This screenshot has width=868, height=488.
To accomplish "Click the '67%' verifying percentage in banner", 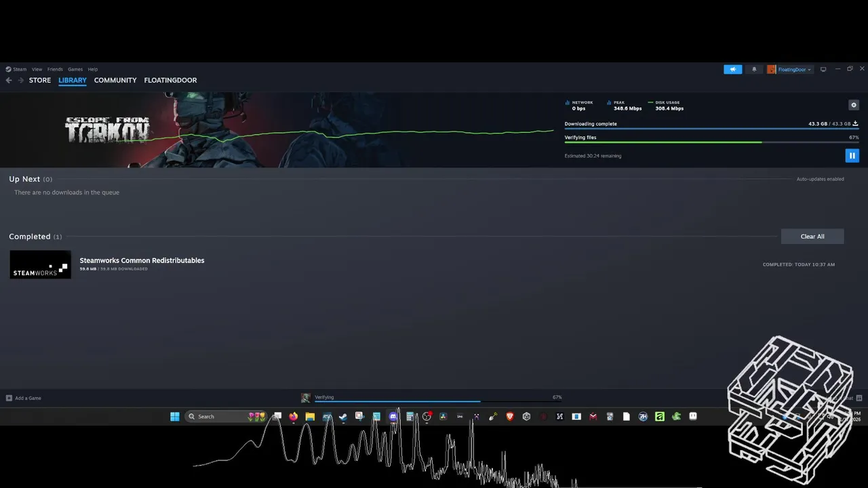I will 854,138.
